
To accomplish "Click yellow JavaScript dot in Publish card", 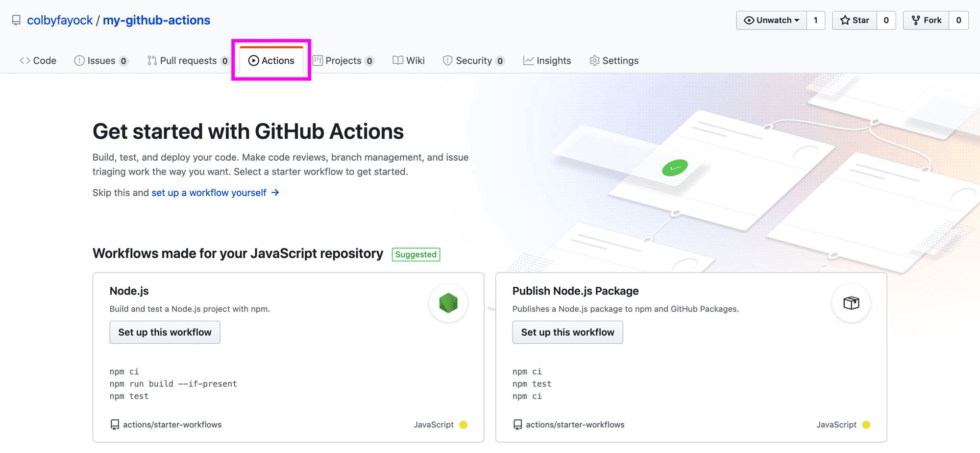I will point(866,425).
